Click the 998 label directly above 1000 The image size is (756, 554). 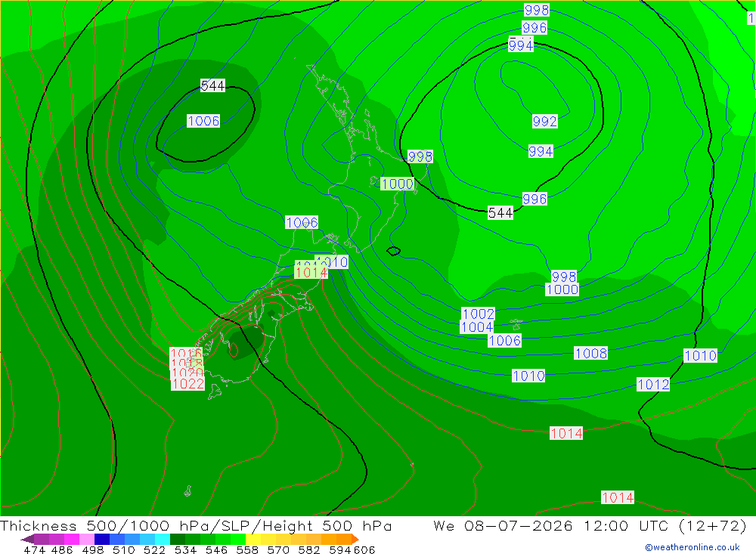[564, 277]
